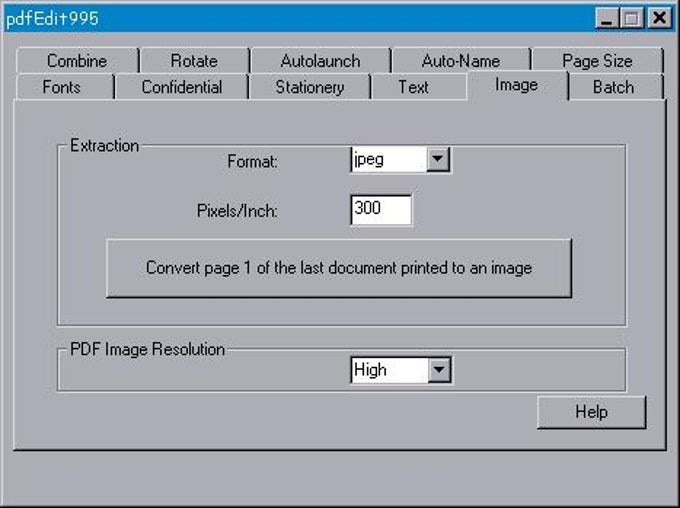Switch to the Combine tab
Screen dimensions: 680x508
pyautogui.click(x=77, y=61)
